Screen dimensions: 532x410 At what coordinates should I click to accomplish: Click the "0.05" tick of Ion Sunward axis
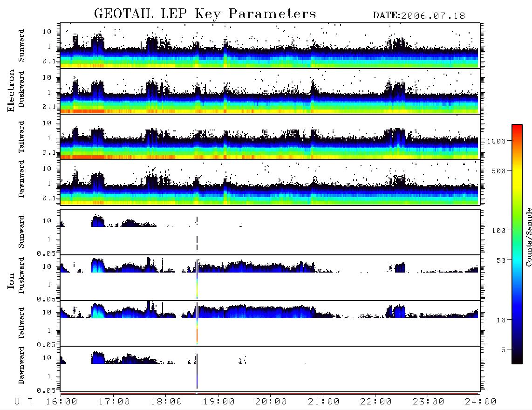click(46, 253)
